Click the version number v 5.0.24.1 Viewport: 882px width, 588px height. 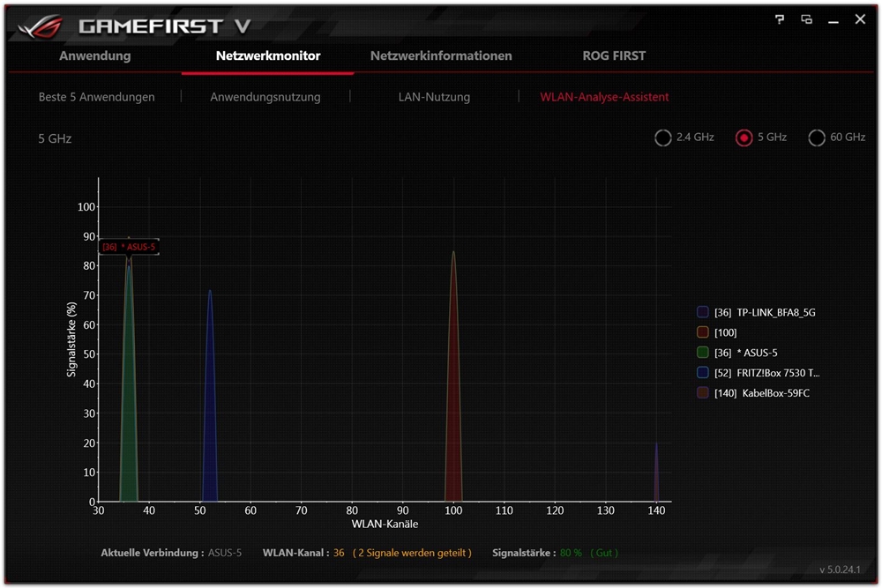(x=840, y=569)
